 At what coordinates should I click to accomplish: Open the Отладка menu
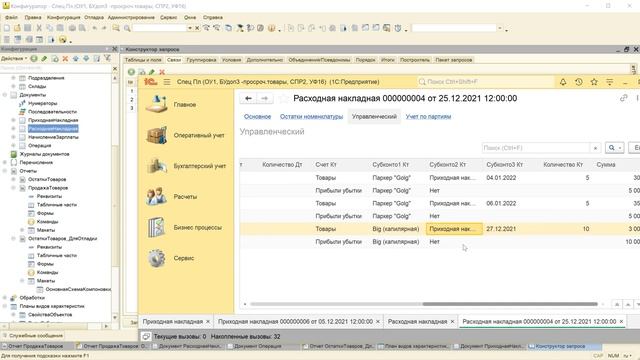point(94,18)
